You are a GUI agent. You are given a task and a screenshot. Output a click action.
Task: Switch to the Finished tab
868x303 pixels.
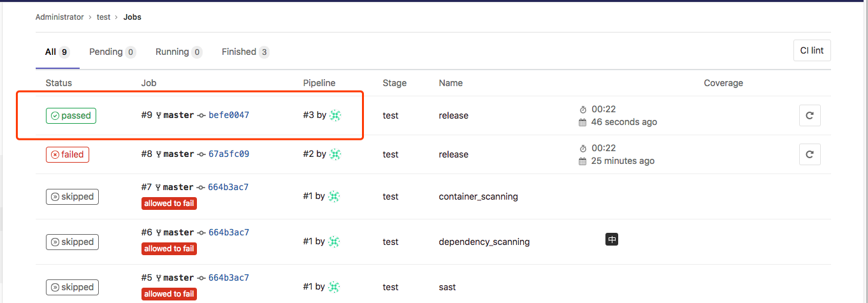tap(245, 52)
